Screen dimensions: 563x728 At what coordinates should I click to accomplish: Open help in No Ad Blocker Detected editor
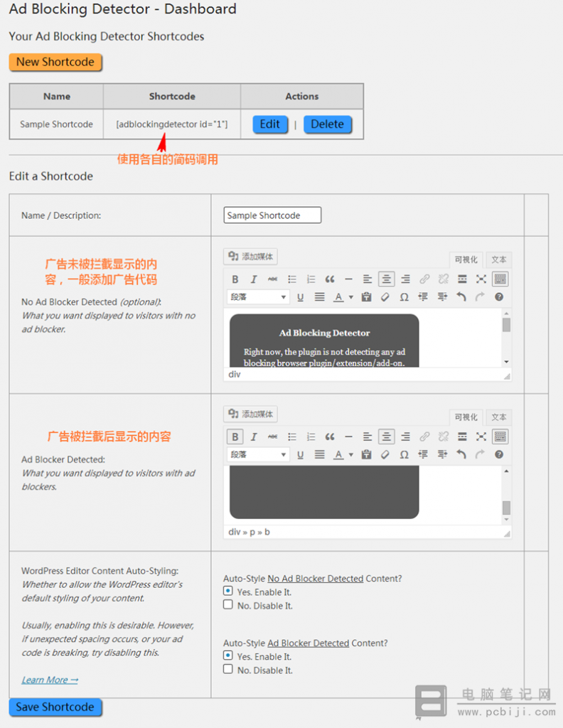pyautogui.click(x=499, y=297)
